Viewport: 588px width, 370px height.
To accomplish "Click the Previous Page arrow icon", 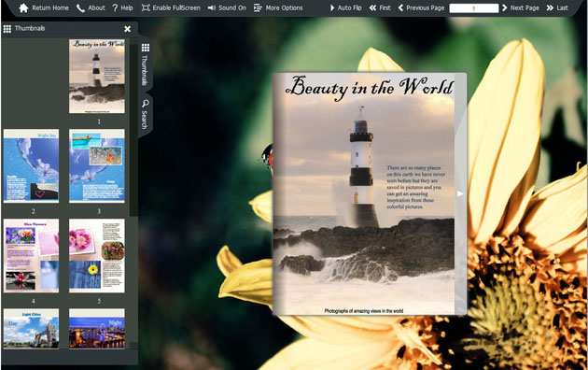I will (x=400, y=7).
